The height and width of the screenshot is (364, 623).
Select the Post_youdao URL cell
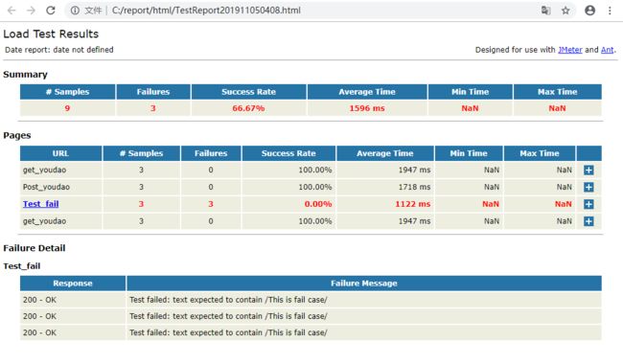60,187
